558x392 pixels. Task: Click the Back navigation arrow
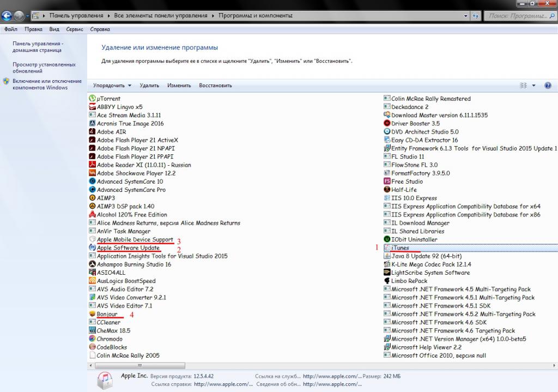pyautogui.click(x=7, y=16)
